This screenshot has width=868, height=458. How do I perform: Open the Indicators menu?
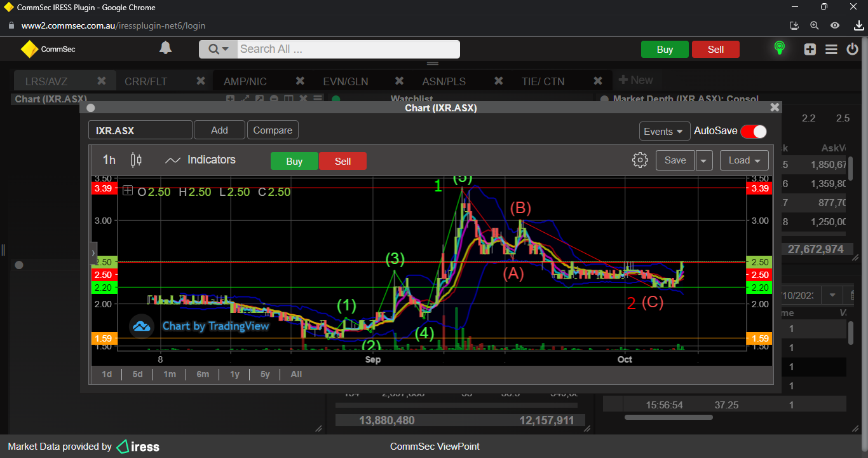point(200,160)
